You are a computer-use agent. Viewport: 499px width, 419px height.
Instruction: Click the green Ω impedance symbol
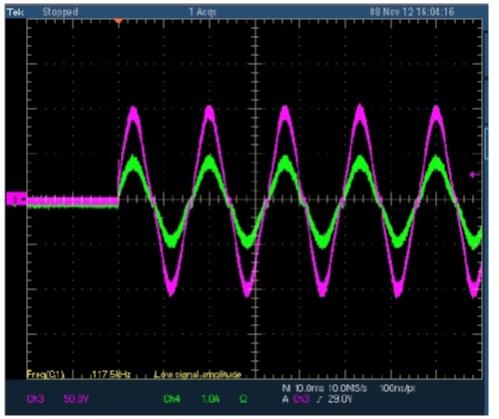coord(243,399)
